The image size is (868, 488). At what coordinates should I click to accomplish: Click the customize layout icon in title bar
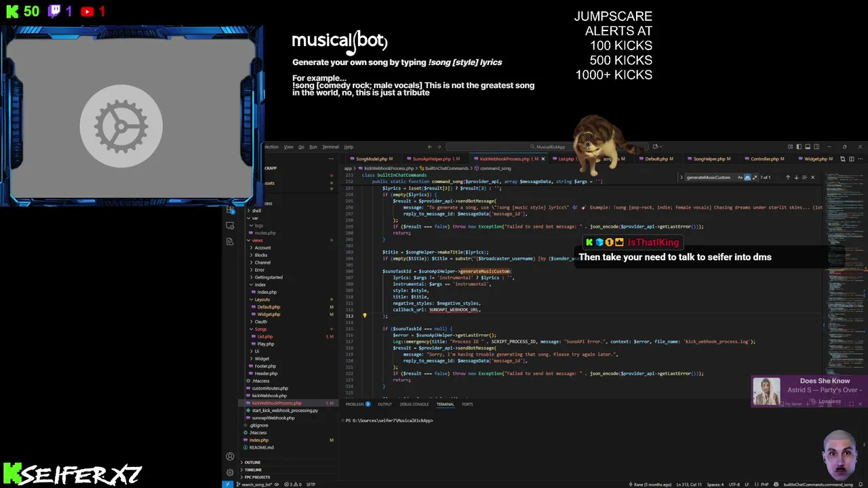pyautogui.click(x=790, y=146)
